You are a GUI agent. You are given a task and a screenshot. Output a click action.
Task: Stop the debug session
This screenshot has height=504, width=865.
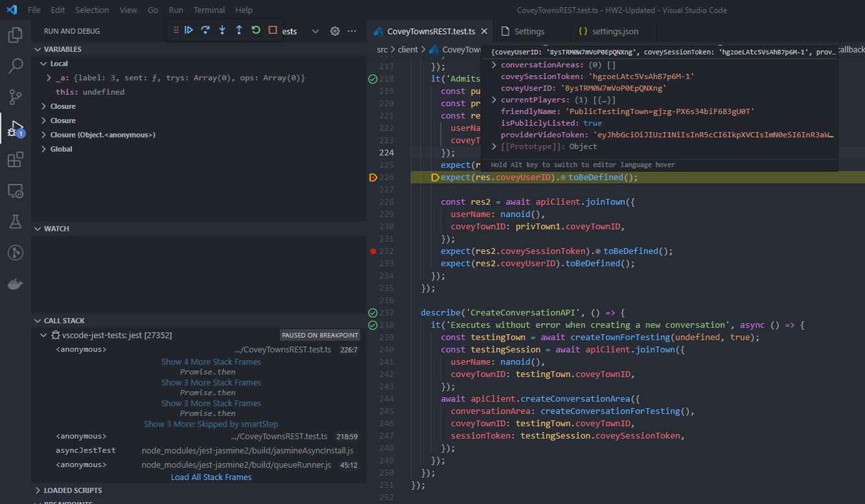click(x=273, y=30)
